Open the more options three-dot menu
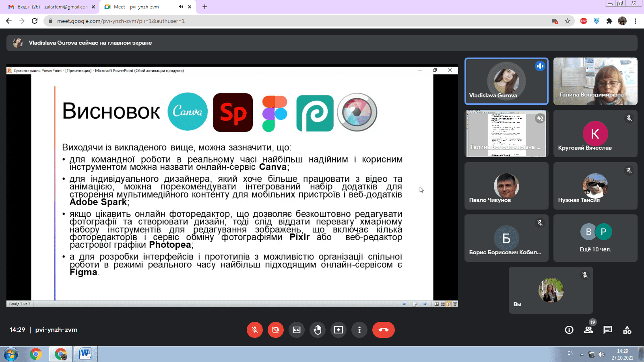The image size is (644, 362). pos(359,330)
